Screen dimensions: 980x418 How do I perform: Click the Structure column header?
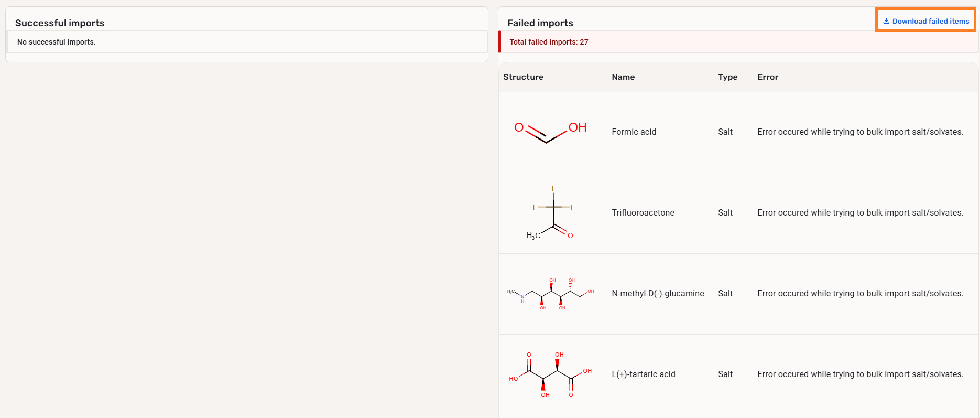[x=523, y=77]
